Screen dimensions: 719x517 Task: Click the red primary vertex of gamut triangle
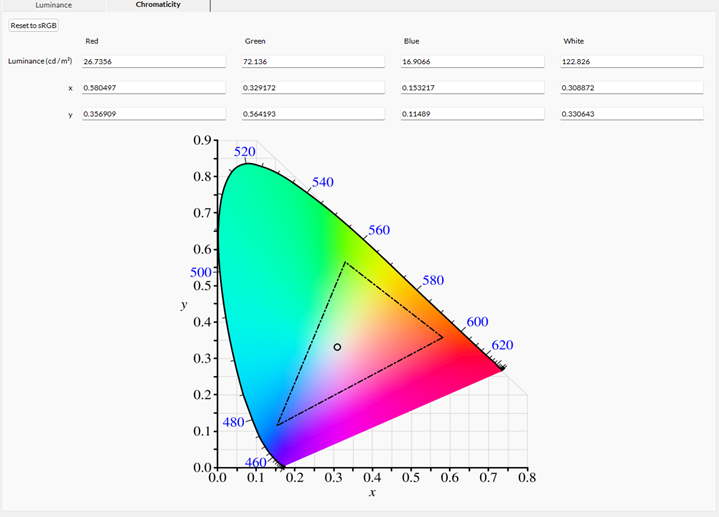click(x=443, y=337)
